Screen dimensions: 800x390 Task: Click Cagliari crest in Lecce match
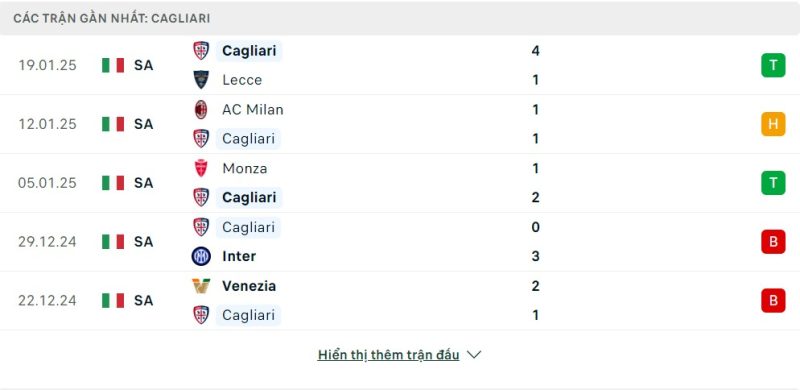tap(201, 51)
